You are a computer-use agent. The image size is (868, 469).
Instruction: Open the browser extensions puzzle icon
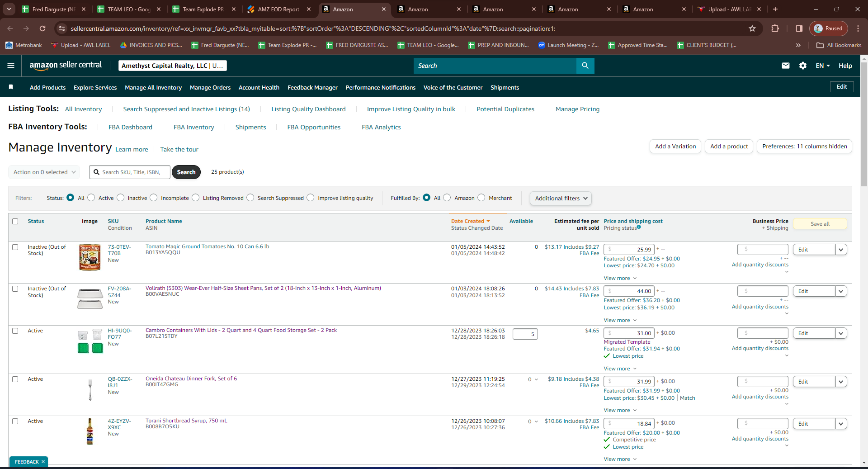coord(775,28)
